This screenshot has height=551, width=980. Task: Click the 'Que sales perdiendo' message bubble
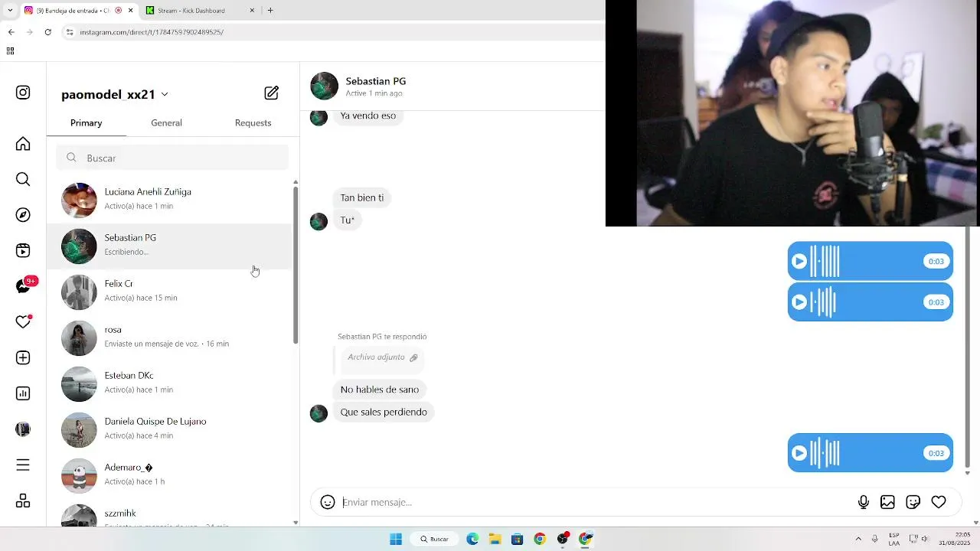pos(384,412)
